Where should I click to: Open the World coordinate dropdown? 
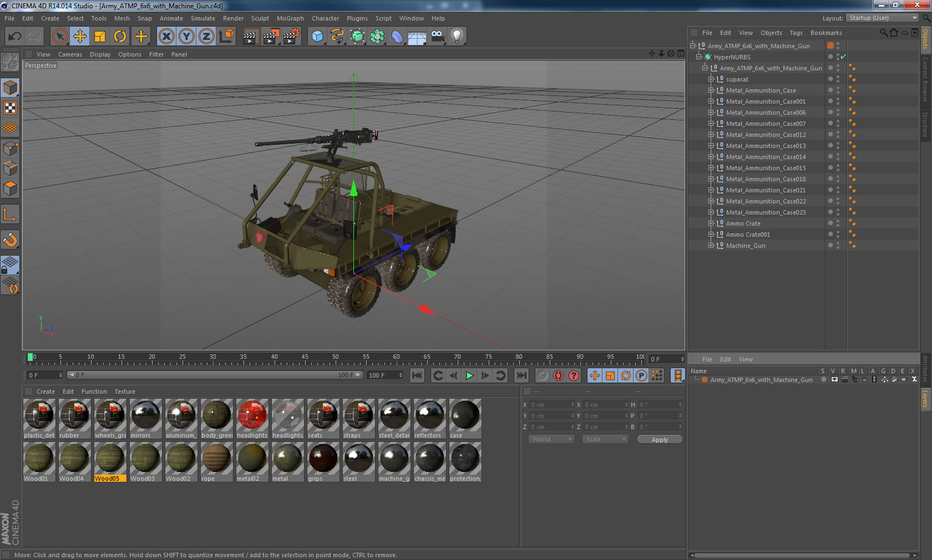pos(551,439)
